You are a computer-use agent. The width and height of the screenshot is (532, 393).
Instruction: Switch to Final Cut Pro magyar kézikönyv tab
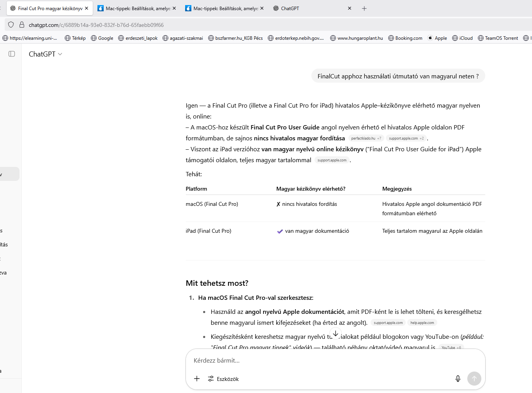pos(50,8)
